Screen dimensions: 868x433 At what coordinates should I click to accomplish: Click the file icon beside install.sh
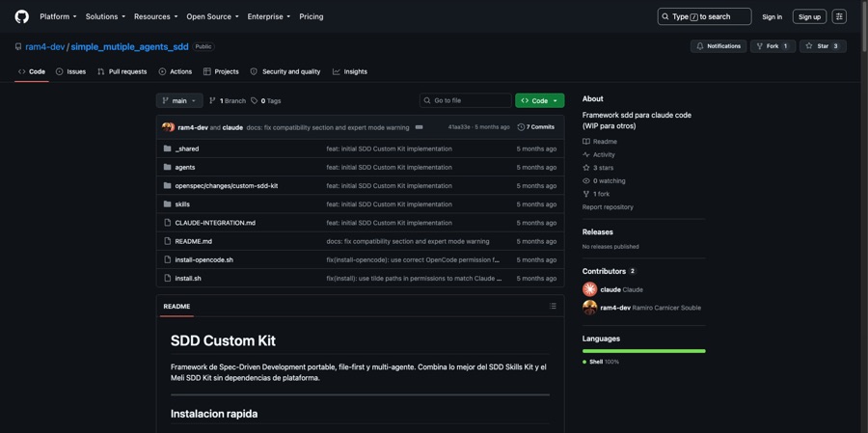click(167, 278)
